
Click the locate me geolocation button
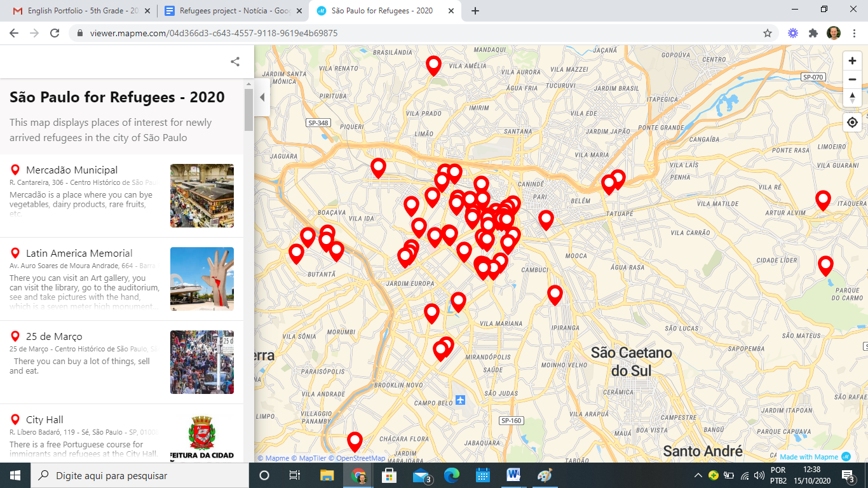[852, 123]
